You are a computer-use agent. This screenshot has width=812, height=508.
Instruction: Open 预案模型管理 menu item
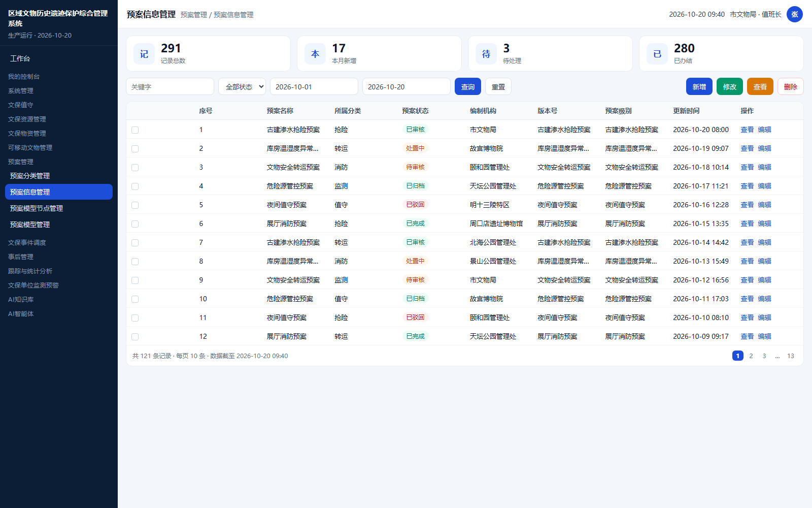coord(59,225)
